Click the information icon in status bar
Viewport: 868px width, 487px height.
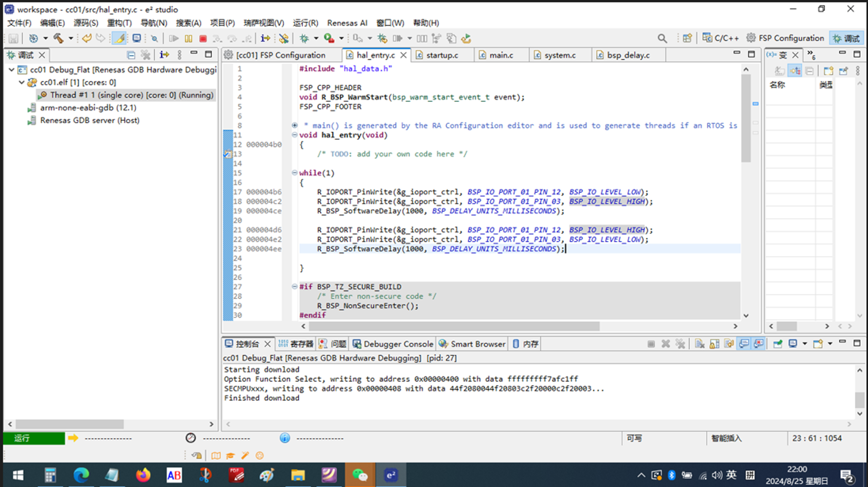[x=285, y=438]
